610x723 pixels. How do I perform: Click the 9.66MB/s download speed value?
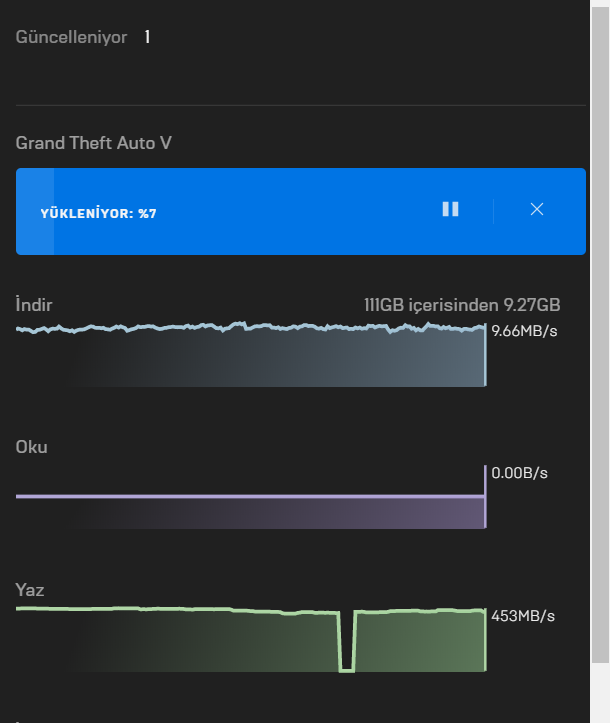tap(524, 330)
